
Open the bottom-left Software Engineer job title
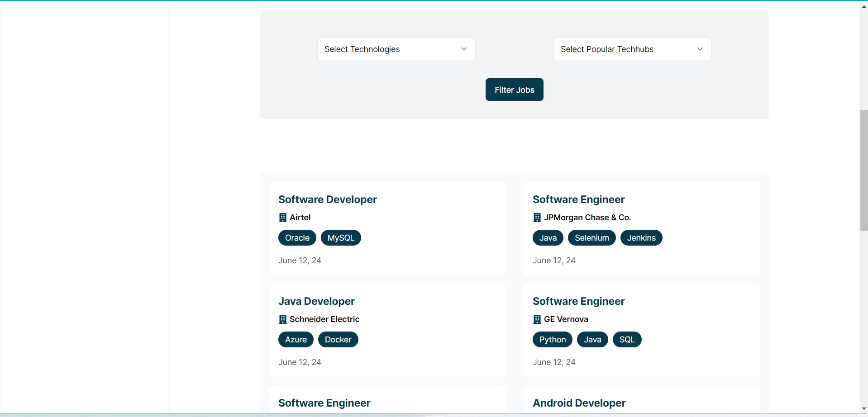point(324,403)
